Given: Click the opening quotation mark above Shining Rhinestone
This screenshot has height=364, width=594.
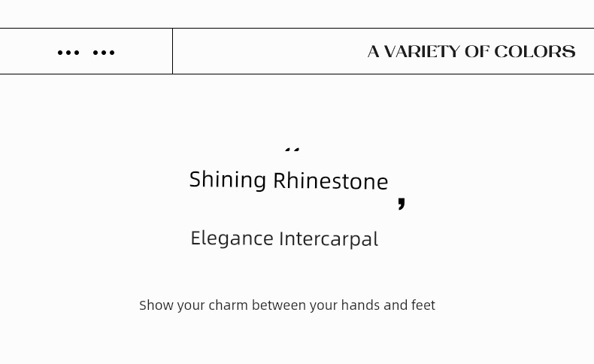Looking at the screenshot, I should tap(292, 149).
